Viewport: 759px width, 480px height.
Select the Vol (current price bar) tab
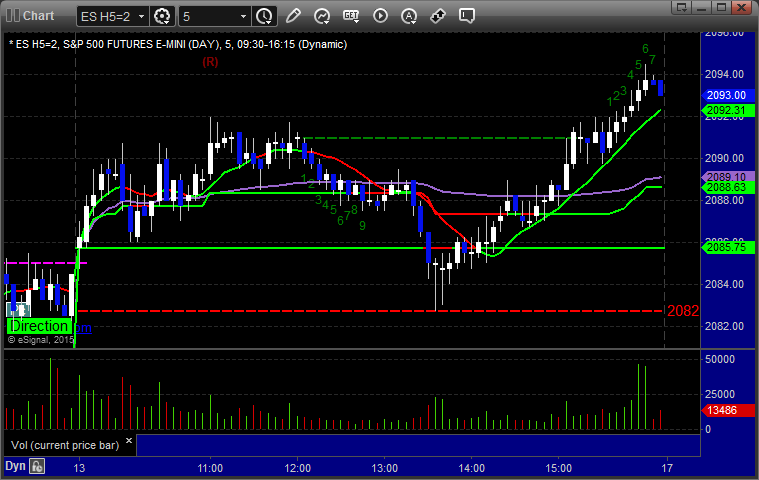pyautogui.click(x=65, y=445)
